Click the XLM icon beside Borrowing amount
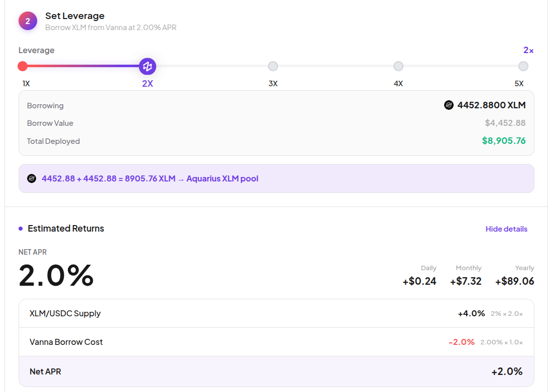The width and height of the screenshot is (551, 392). point(449,105)
